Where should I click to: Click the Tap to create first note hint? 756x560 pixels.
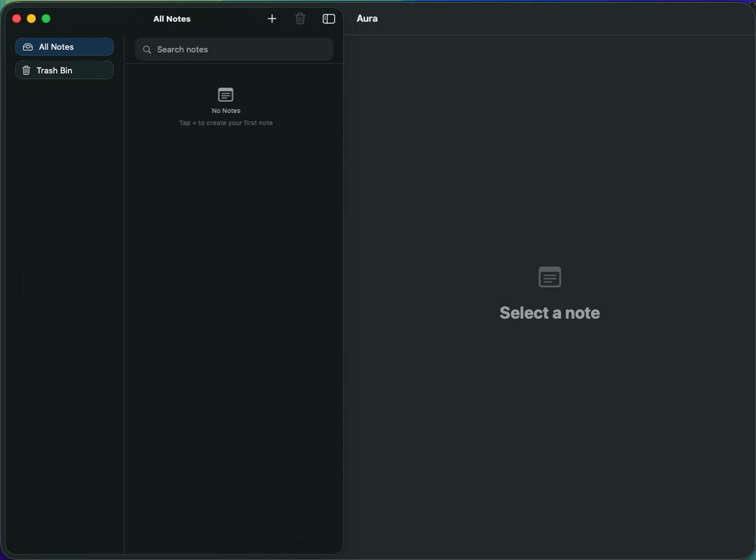(x=226, y=123)
